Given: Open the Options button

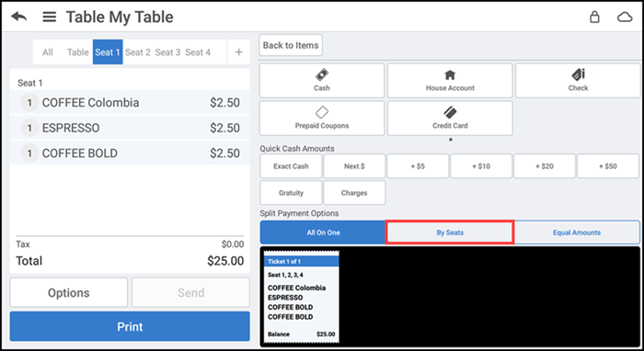Looking at the screenshot, I should (69, 292).
